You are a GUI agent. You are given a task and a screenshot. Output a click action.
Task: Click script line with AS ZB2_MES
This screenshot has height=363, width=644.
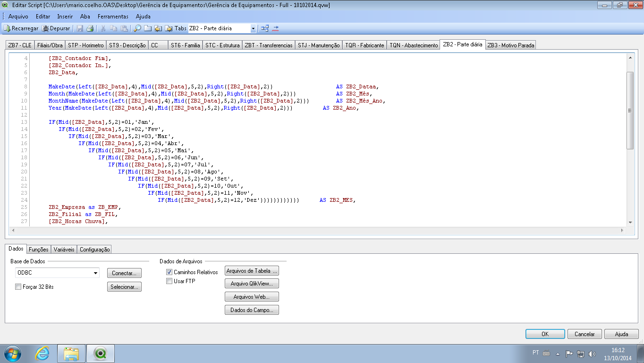[256, 200]
